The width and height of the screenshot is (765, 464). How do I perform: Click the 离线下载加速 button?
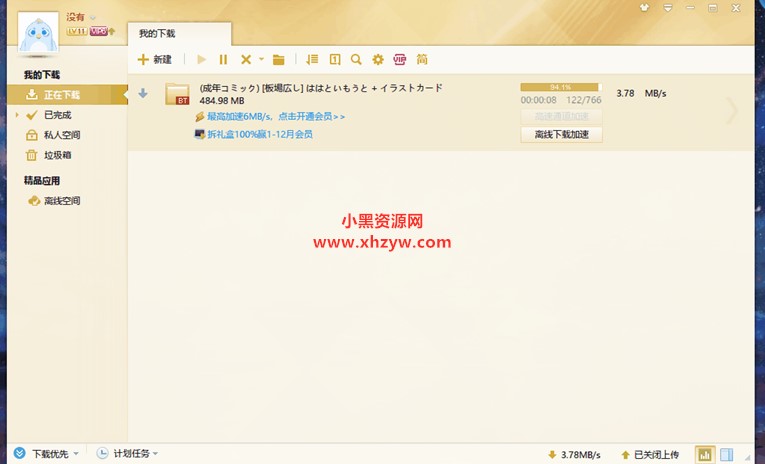561,135
